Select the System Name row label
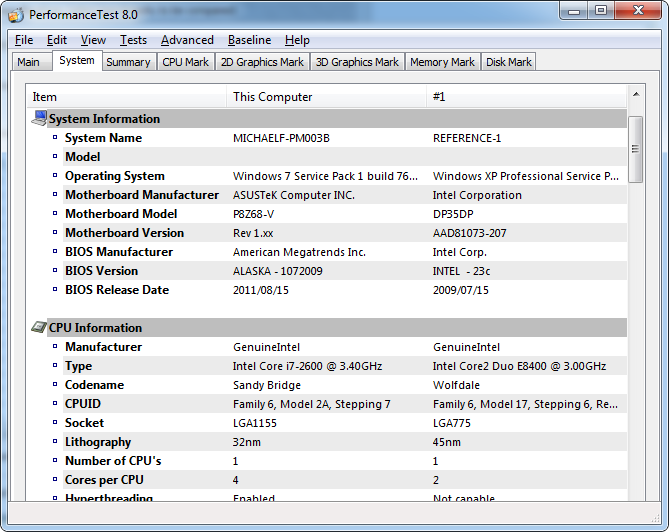 click(x=103, y=138)
